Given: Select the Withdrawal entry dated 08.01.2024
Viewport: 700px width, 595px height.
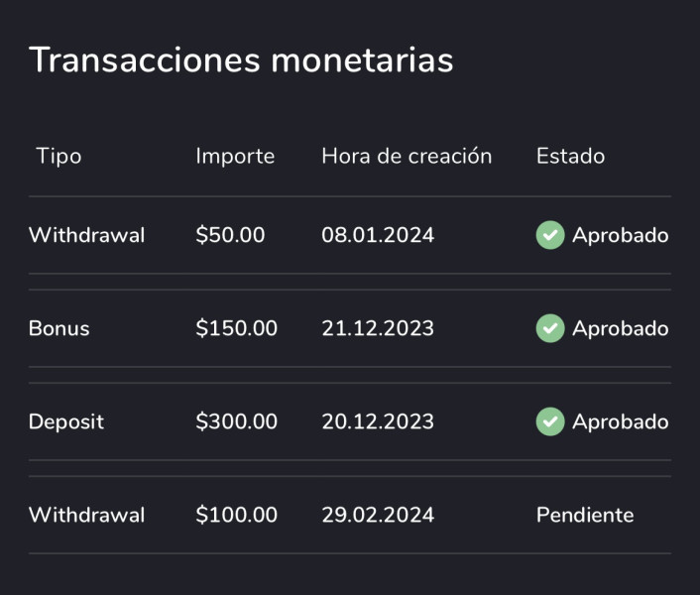Looking at the screenshot, I should 86,235.
